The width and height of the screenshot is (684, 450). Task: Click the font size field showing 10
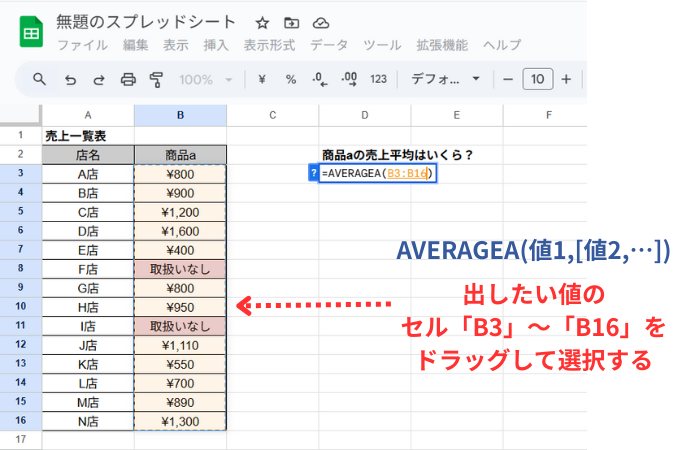coord(537,79)
